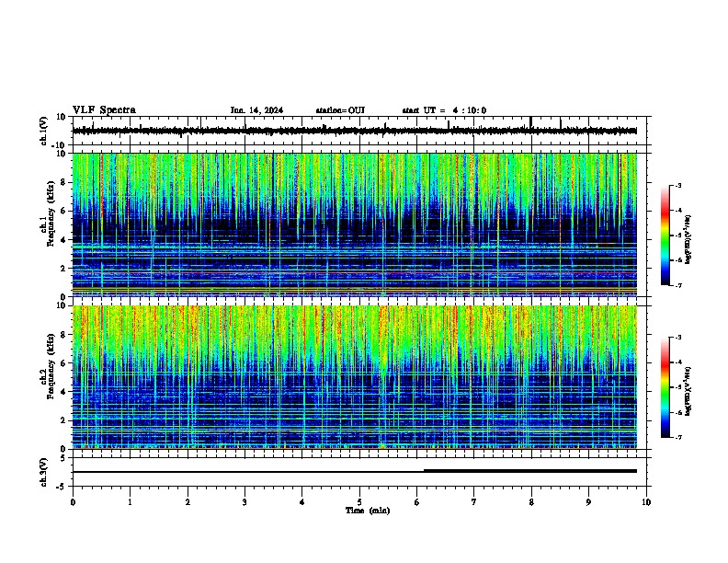Click the -3 value on ch.2 colorbar

[x=677, y=338]
